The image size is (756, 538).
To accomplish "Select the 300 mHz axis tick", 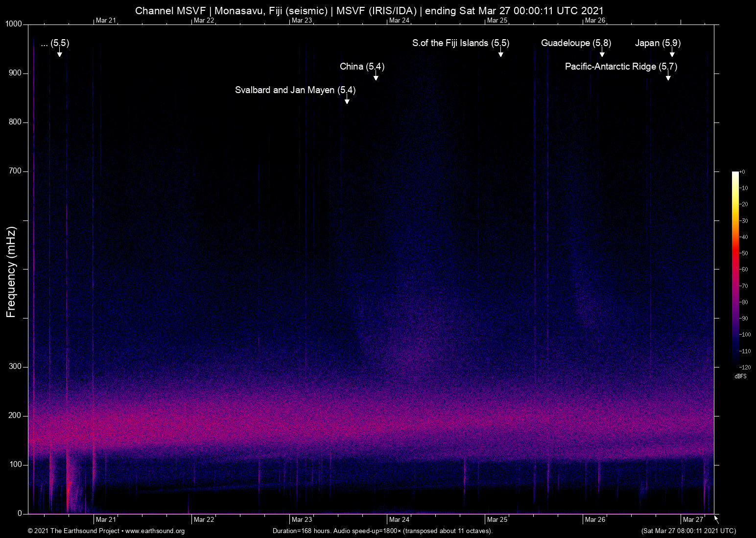I will point(15,366).
